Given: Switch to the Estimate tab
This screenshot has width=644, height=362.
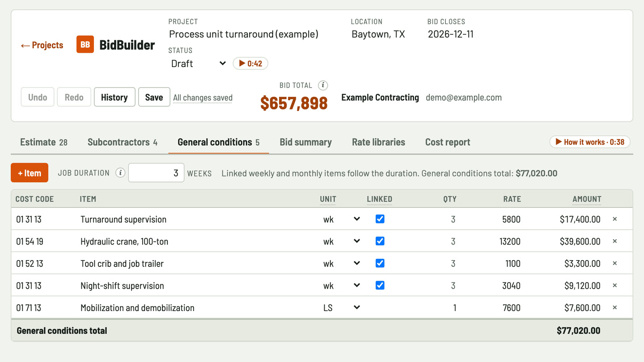Looking at the screenshot, I should pyautogui.click(x=44, y=142).
